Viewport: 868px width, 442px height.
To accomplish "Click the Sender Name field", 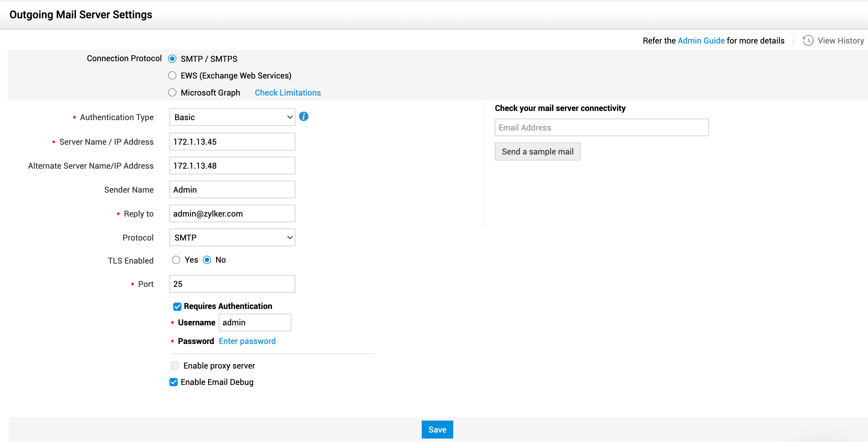I will pos(232,189).
